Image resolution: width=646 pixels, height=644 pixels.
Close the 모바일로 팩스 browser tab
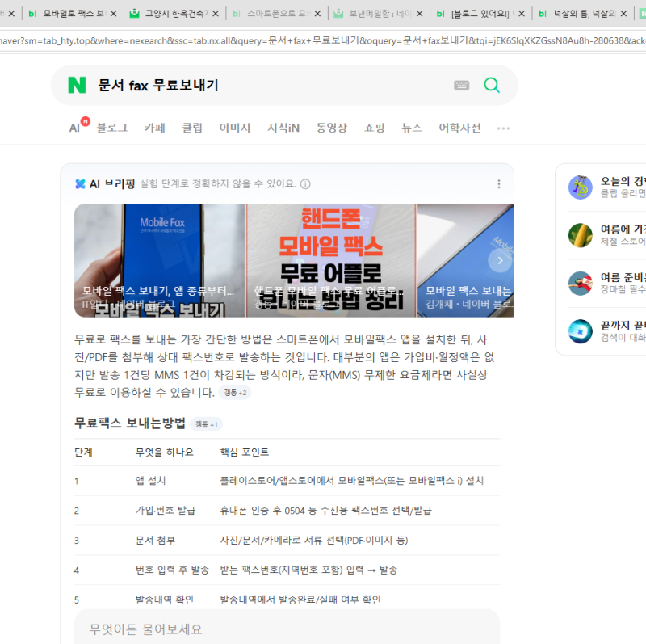(x=114, y=14)
